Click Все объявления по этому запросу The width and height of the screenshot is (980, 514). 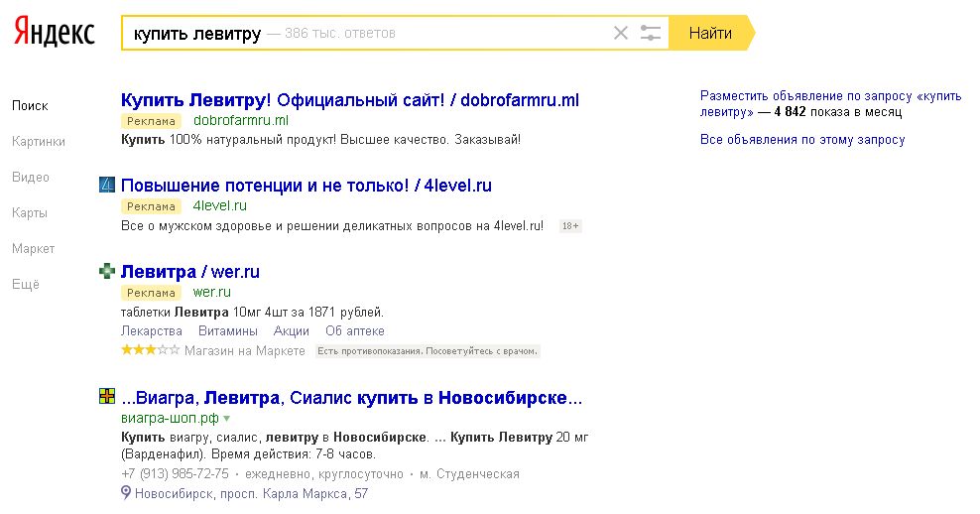802,140
